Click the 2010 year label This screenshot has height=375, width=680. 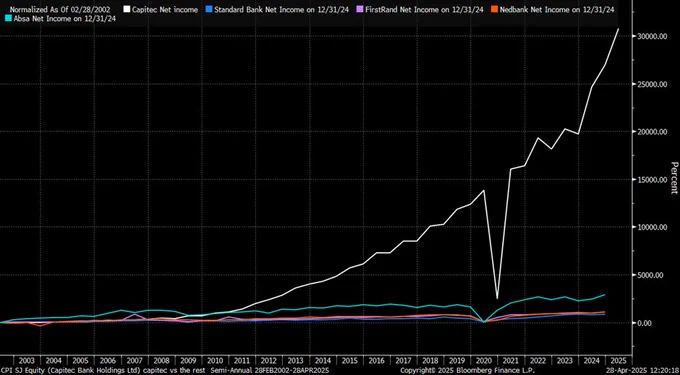215,360
